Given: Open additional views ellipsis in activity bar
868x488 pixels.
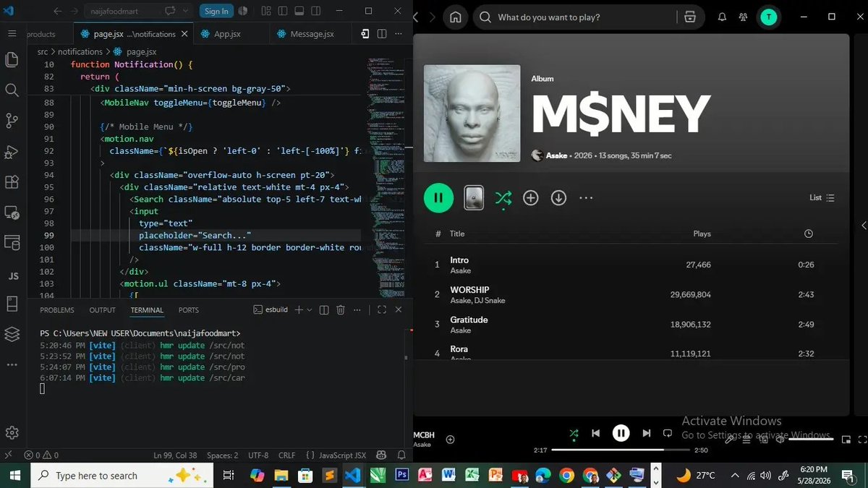Looking at the screenshot, I should 12,364.
